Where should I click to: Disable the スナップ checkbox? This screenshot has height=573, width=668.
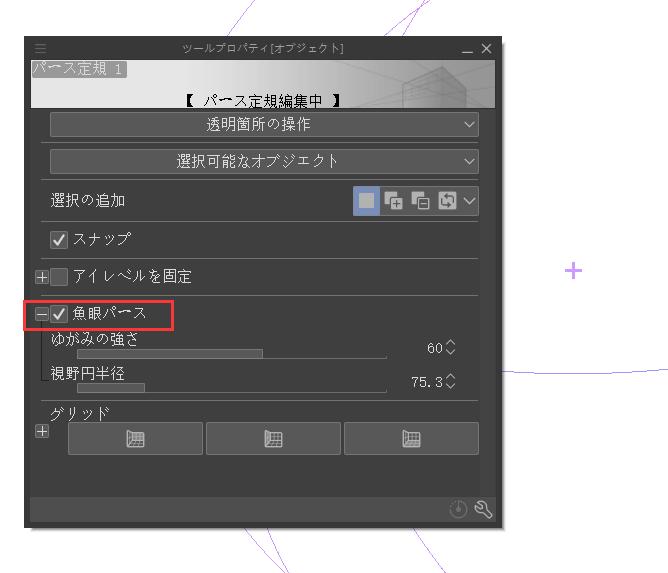[59, 240]
